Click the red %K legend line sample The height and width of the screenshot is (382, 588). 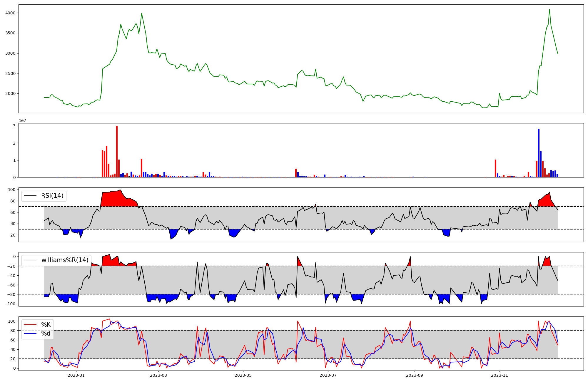click(x=30, y=325)
